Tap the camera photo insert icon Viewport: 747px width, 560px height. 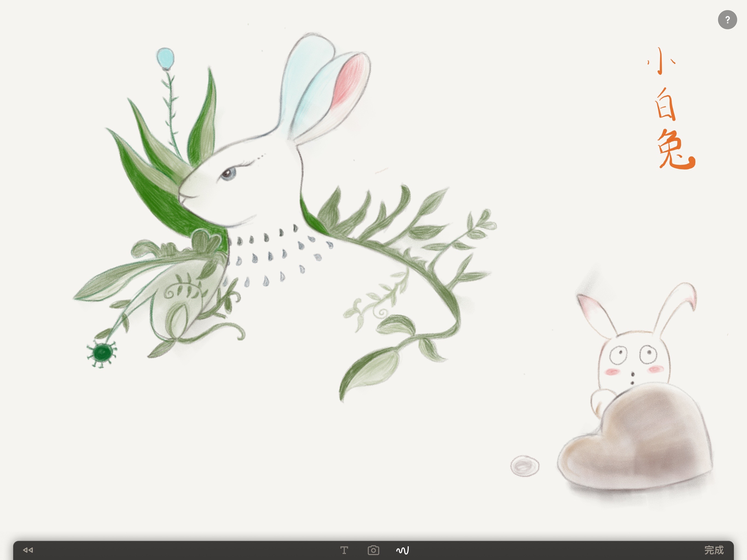[x=373, y=550]
